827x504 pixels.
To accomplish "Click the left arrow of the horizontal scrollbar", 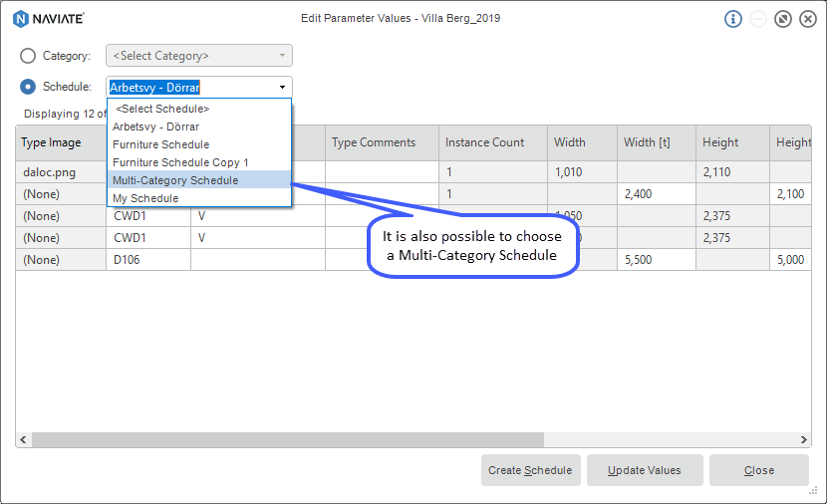I will pyautogui.click(x=23, y=439).
